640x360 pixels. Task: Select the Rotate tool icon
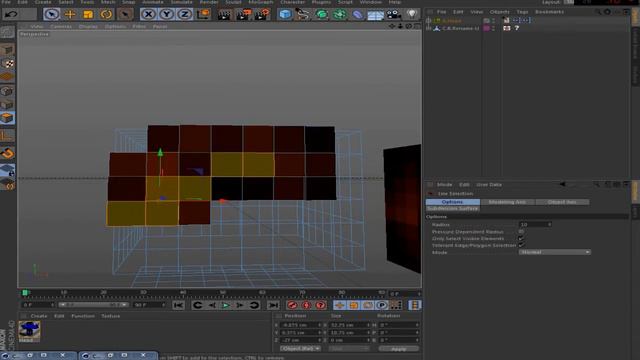click(x=106, y=14)
